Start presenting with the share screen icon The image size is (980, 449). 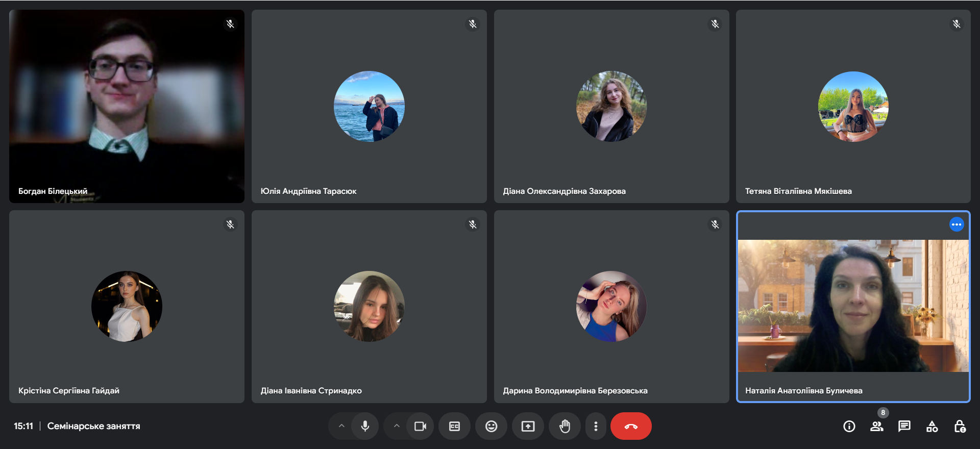528,427
